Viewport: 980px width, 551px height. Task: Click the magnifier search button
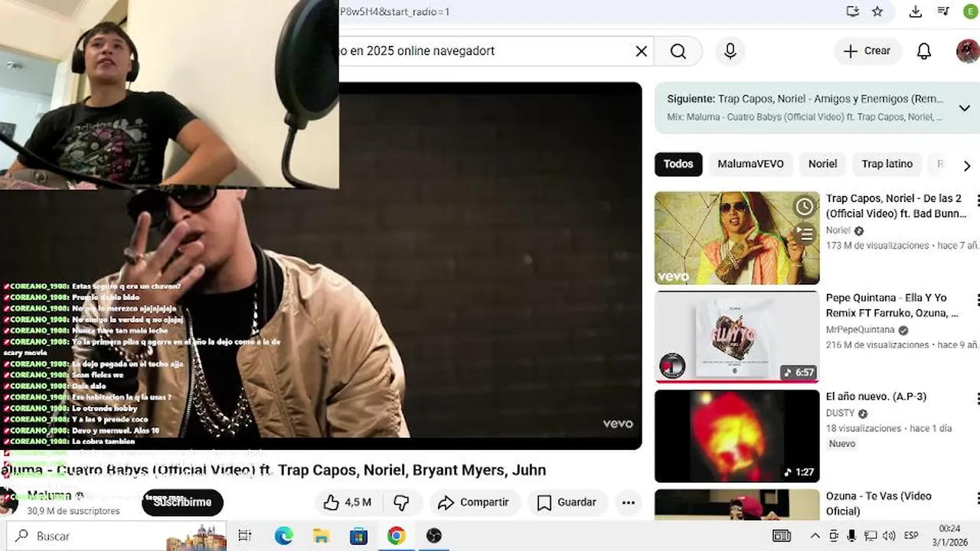(678, 51)
